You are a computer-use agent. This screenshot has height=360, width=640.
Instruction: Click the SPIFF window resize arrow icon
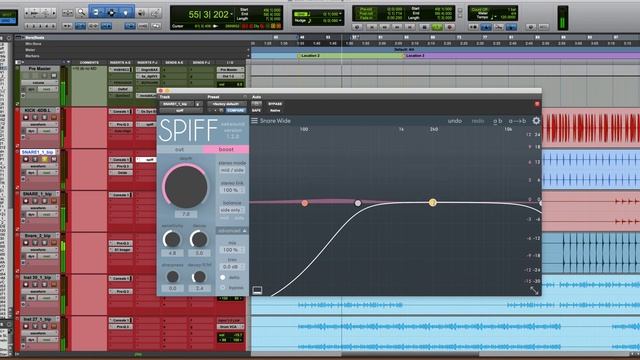(534, 290)
